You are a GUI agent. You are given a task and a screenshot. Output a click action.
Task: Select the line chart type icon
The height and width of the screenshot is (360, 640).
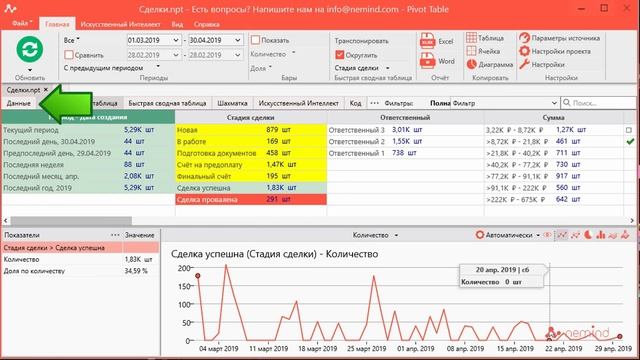click(562, 235)
